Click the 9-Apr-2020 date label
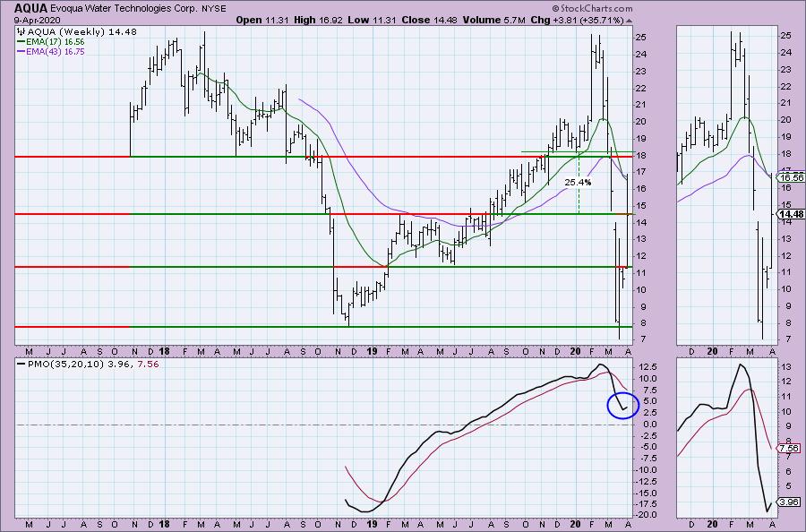Image resolution: width=806 pixels, height=532 pixels. click(38, 21)
